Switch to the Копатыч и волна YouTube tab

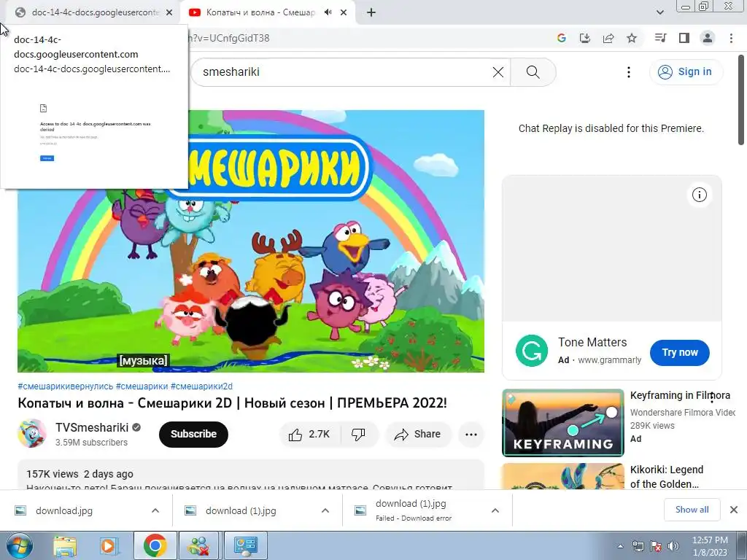click(x=260, y=12)
